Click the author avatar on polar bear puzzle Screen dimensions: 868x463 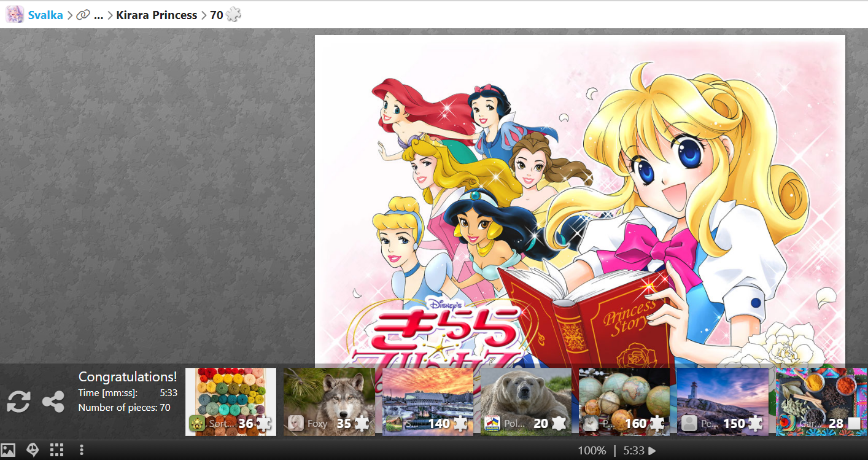pyautogui.click(x=492, y=423)
